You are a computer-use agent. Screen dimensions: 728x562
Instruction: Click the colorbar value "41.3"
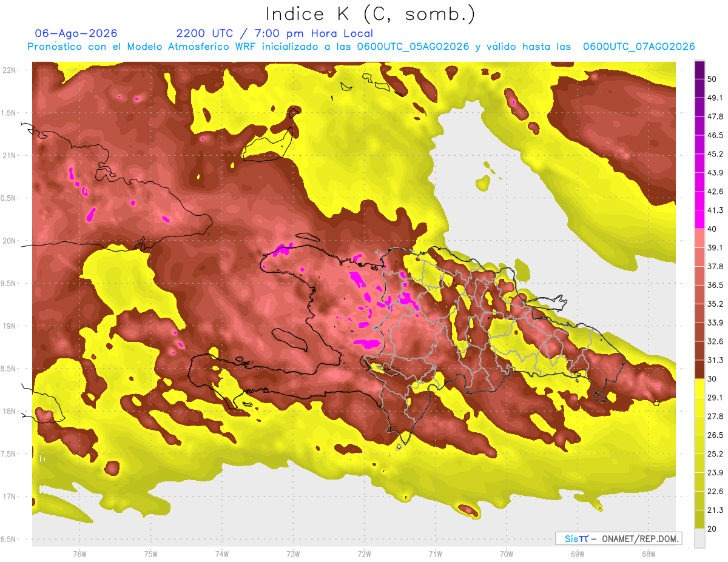(x=715, y=210)
